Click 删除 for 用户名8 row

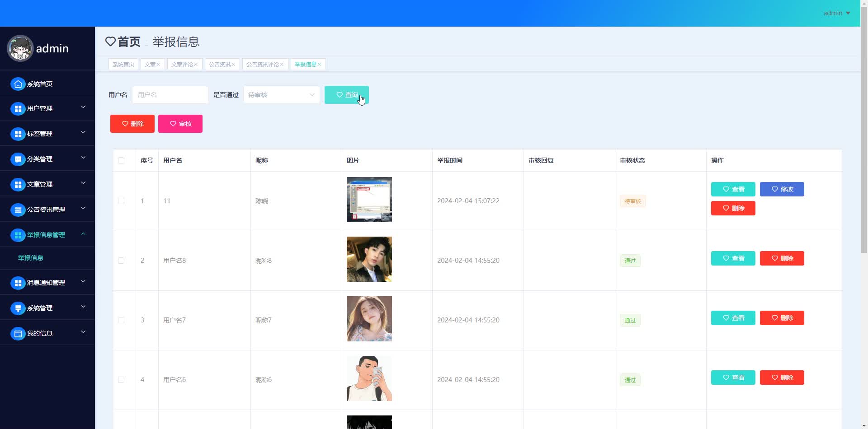point(782,258)
